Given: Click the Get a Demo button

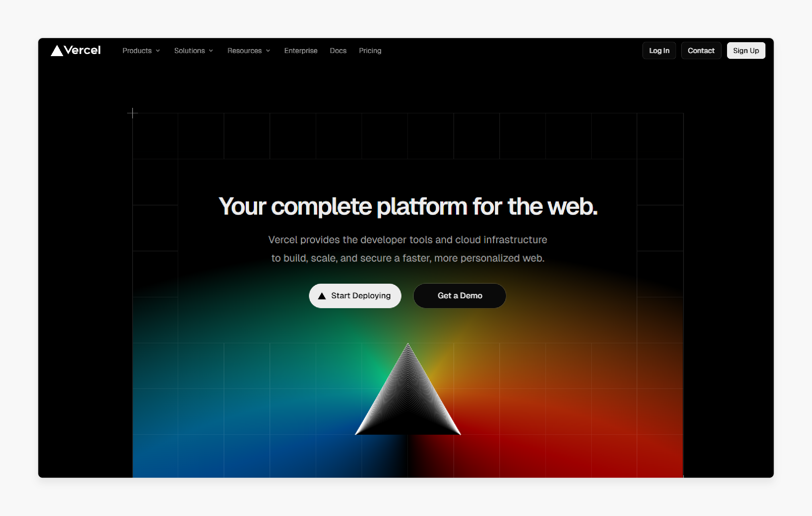Looking at the screenshot, I should (x=459, y=295).
